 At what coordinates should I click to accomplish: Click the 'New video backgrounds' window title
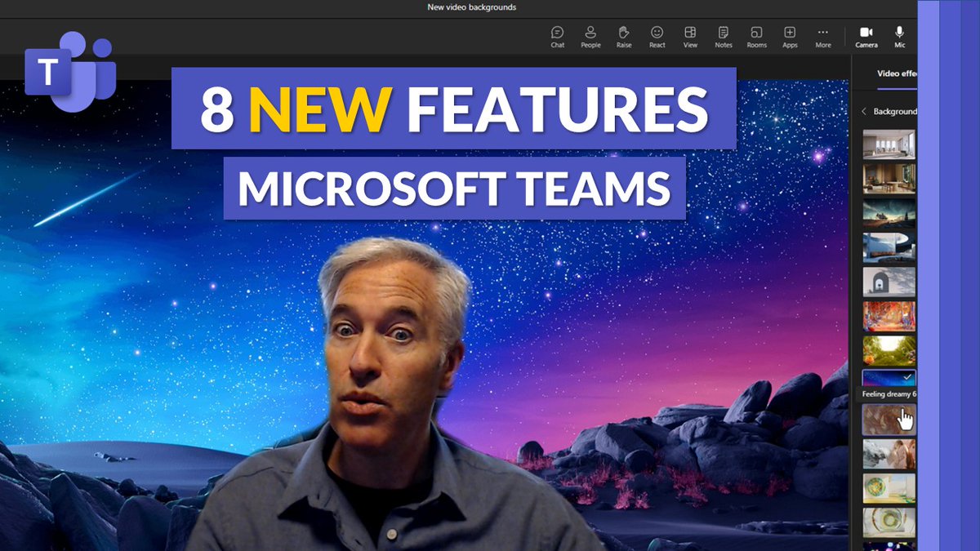(471, 7)
